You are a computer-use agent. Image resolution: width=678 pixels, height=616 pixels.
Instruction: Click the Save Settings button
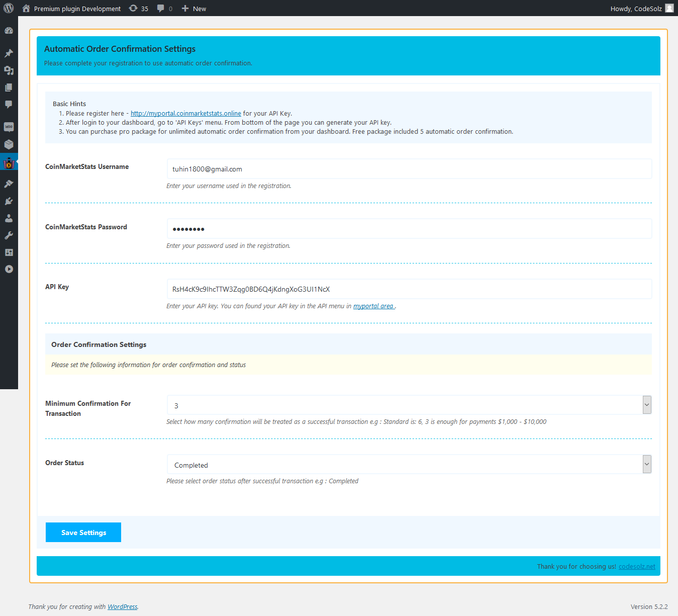[x=83, y=533]
